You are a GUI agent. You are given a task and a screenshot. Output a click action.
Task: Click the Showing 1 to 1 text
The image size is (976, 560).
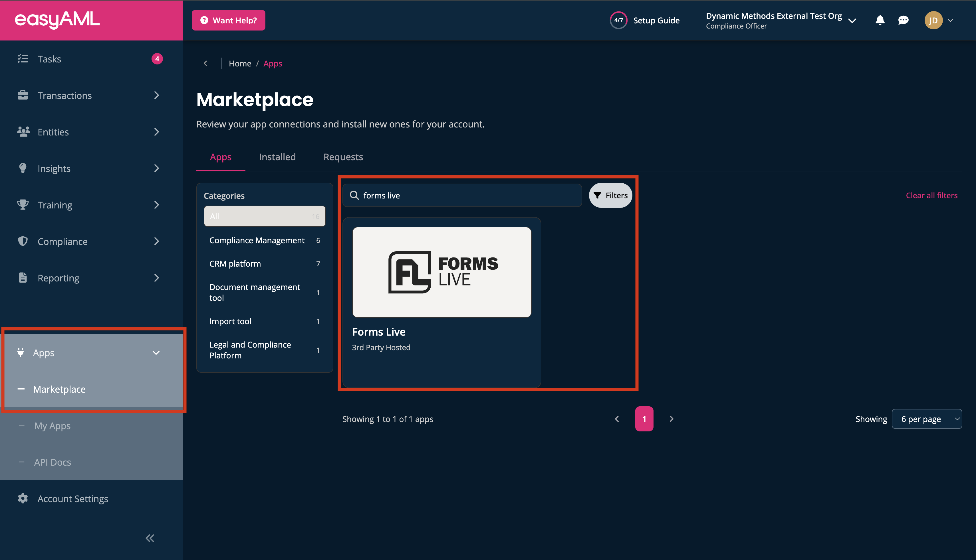(x=388, y=419)
